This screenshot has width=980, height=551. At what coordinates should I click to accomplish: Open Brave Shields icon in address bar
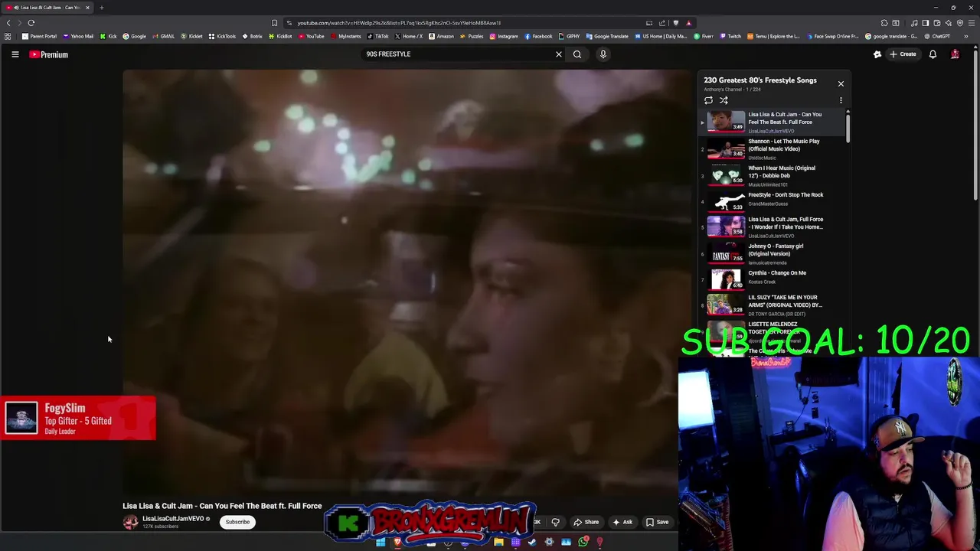pyautogui.click(x=677, y=23)
